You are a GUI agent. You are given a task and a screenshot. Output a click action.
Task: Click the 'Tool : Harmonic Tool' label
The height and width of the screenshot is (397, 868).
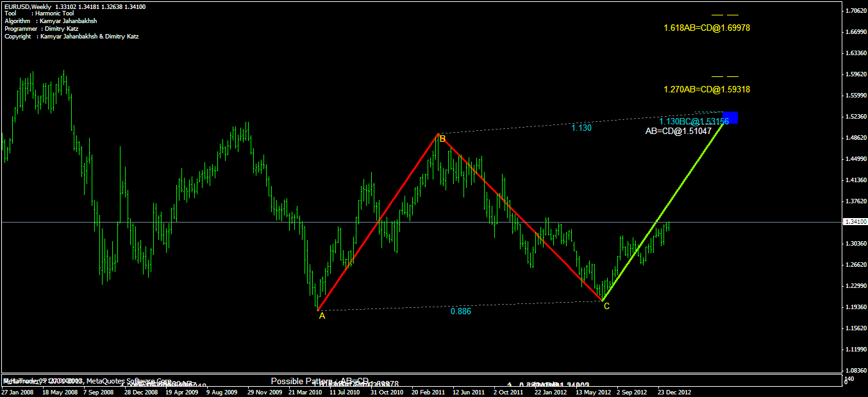tap(39, 13)
